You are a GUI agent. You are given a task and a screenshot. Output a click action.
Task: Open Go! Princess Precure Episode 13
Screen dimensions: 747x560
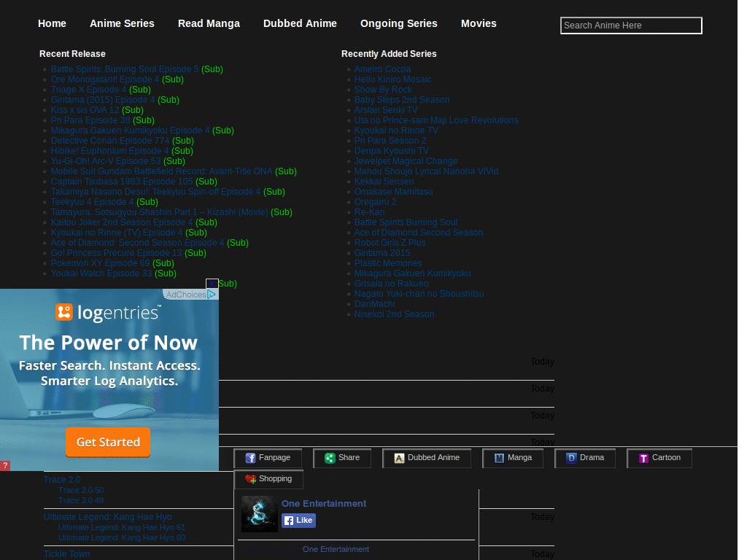click(116, 253)
